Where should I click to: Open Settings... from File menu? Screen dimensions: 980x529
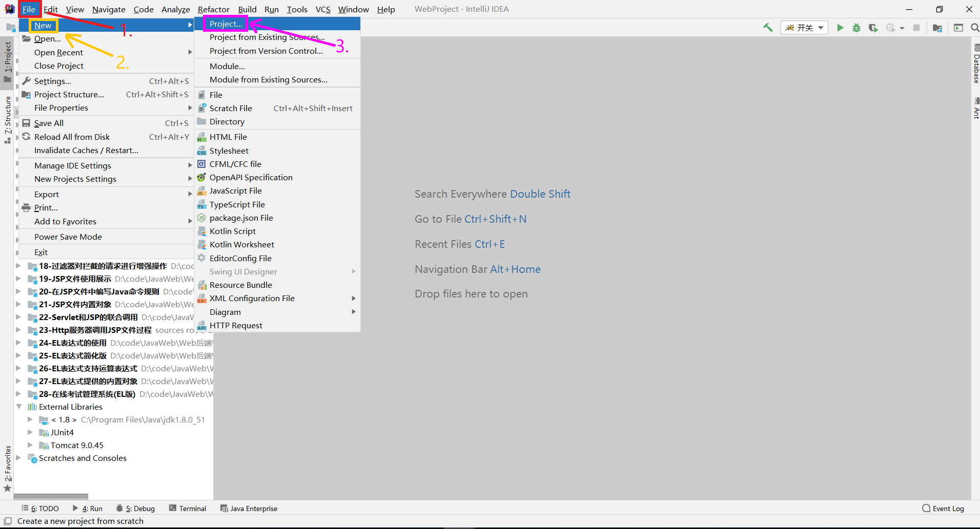point(106,81)
